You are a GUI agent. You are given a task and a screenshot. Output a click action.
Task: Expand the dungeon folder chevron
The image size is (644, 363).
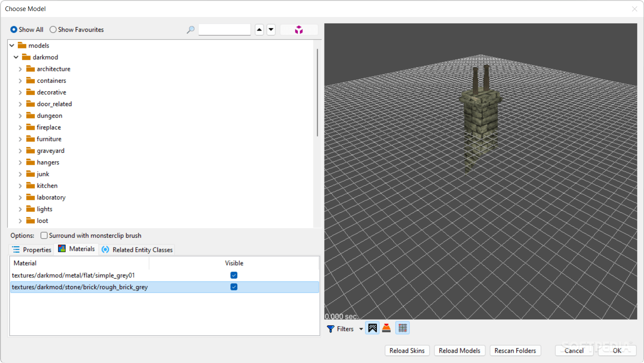point(20,115)
